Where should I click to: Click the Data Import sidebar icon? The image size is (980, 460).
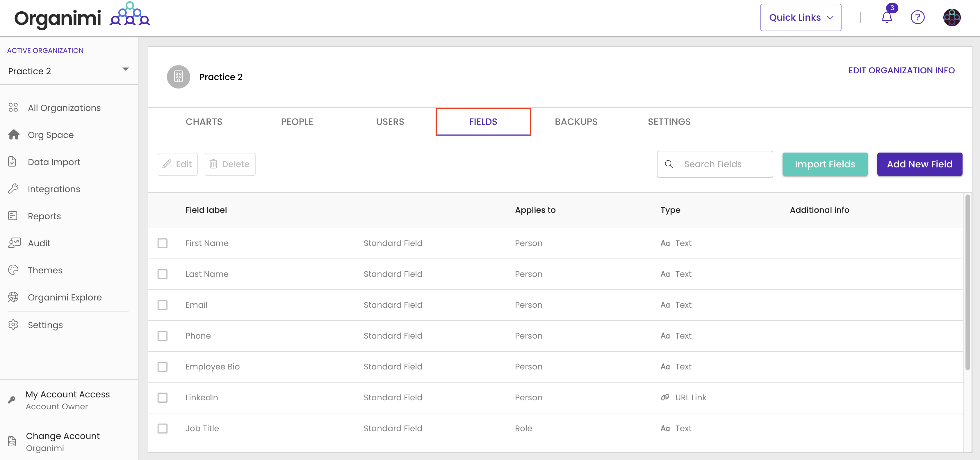tap(13, 162)
